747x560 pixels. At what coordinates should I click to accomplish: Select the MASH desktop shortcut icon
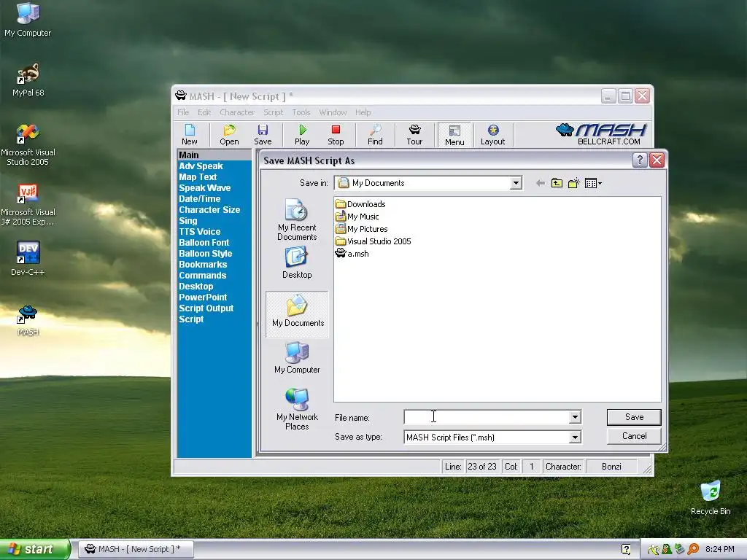pos(28,321)
